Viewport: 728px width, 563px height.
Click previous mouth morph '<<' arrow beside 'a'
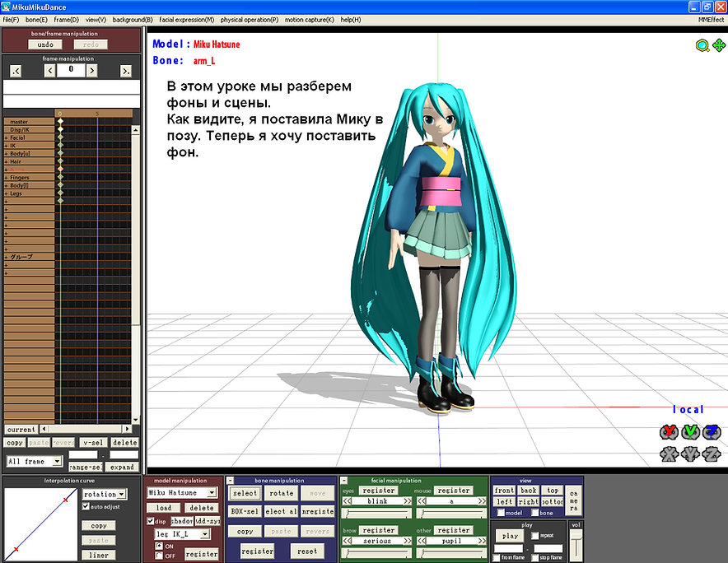pos(422,501)
